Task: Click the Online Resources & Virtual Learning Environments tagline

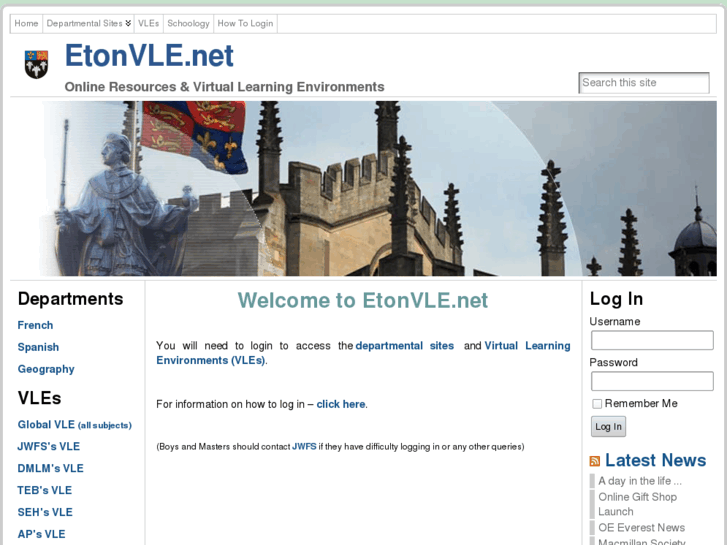Action: 224,87
